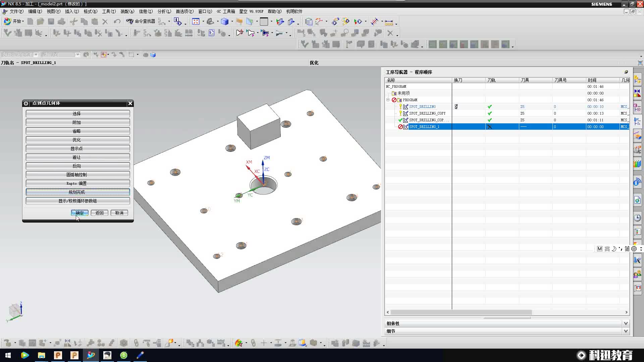Click the Command Finder binoculars icon
Viewport: 644px width, 362px height.
tap(130, 21)
